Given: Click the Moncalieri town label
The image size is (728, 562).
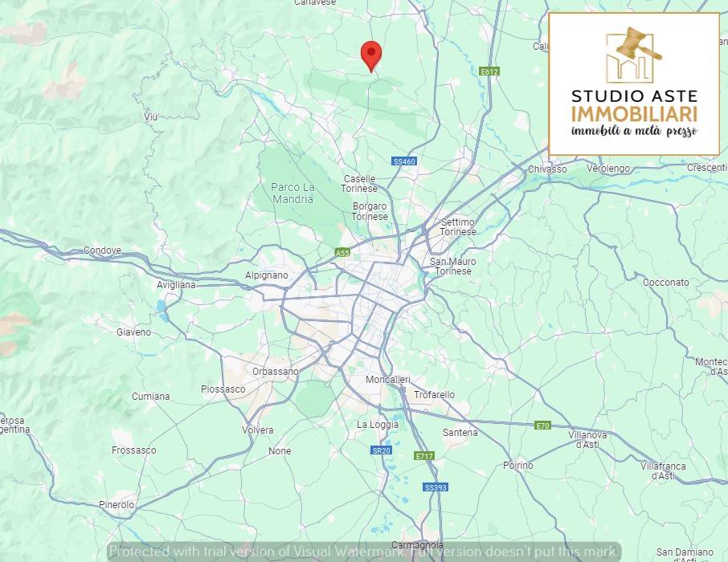Looking at the screenshot, I should 388,380.
